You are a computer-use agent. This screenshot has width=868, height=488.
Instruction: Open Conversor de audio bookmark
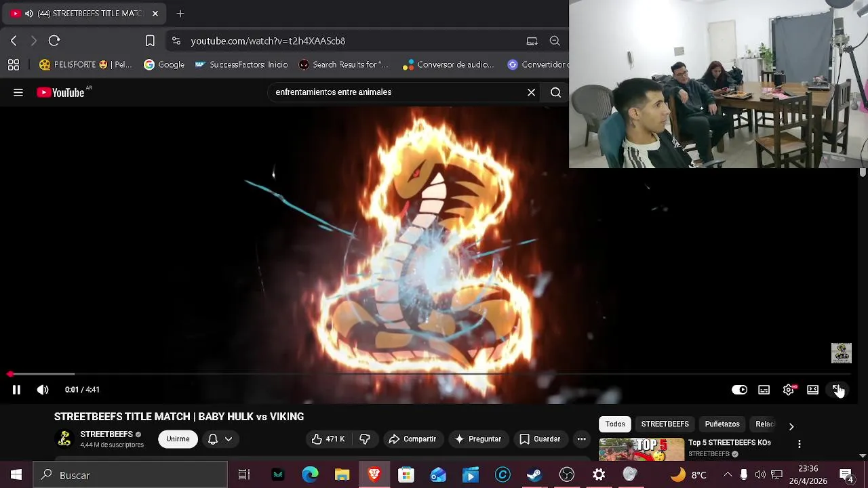pyautogui.click(x=448, y=64)
